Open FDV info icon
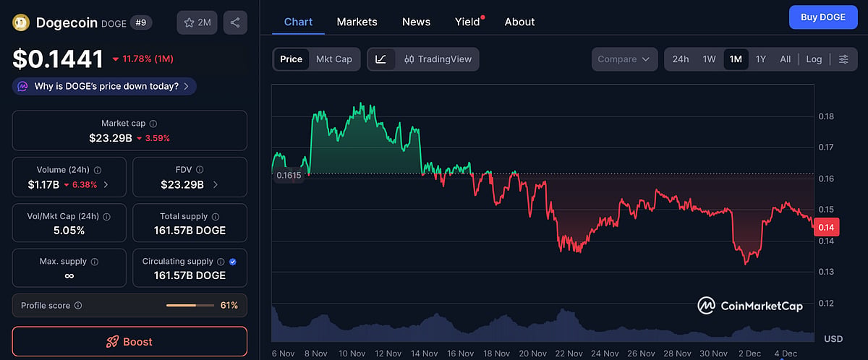Screen dimensions: 868x360 [201, 170]
